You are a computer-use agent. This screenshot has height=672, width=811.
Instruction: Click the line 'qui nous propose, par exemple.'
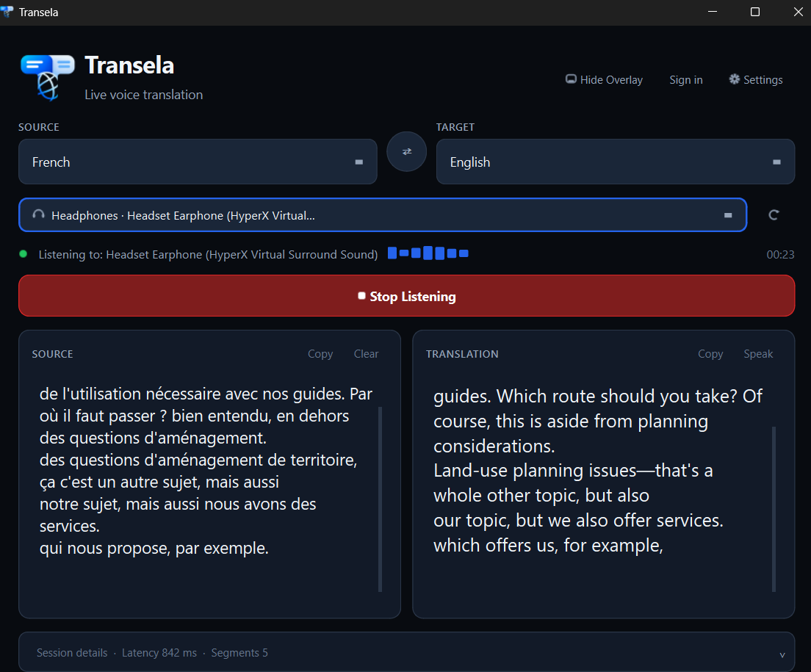[154, 548]
